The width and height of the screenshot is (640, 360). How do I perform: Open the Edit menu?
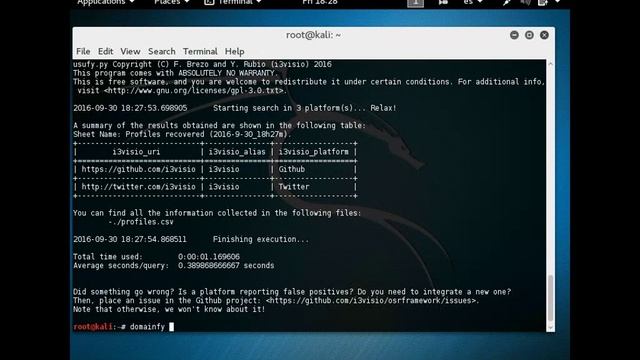(105, 51)
